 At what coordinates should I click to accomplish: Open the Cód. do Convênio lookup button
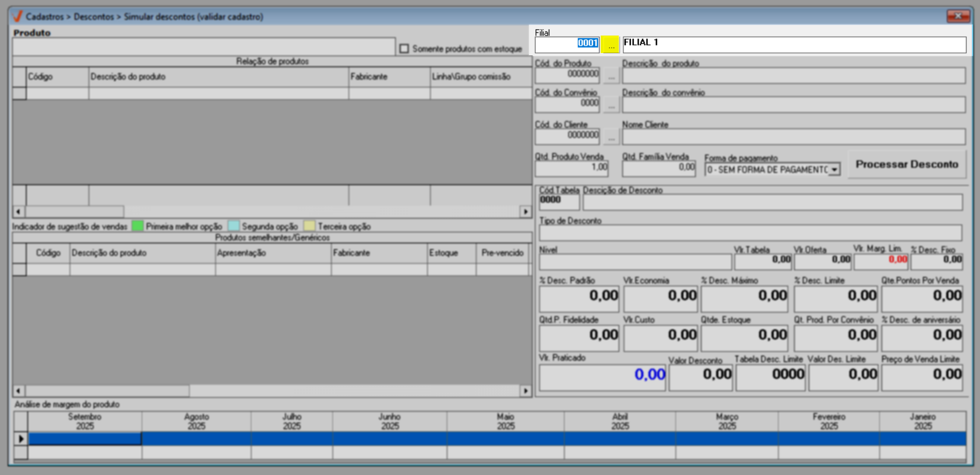point(611,105)
